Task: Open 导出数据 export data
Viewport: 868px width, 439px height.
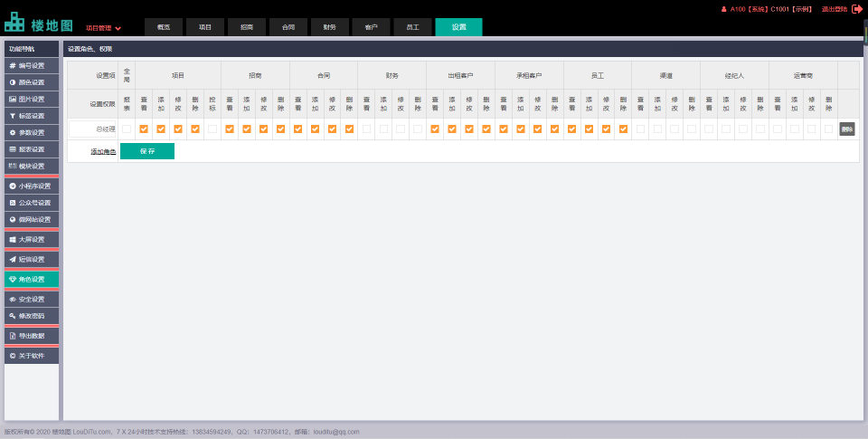Action: click(x=32, y=336)
